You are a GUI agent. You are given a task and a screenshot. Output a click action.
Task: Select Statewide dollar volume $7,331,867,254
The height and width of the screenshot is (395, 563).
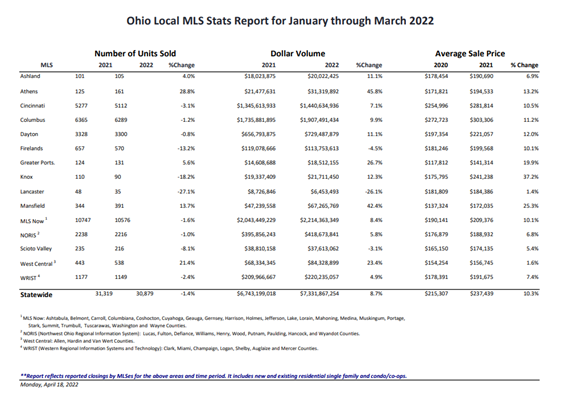[x=320, y=294]
